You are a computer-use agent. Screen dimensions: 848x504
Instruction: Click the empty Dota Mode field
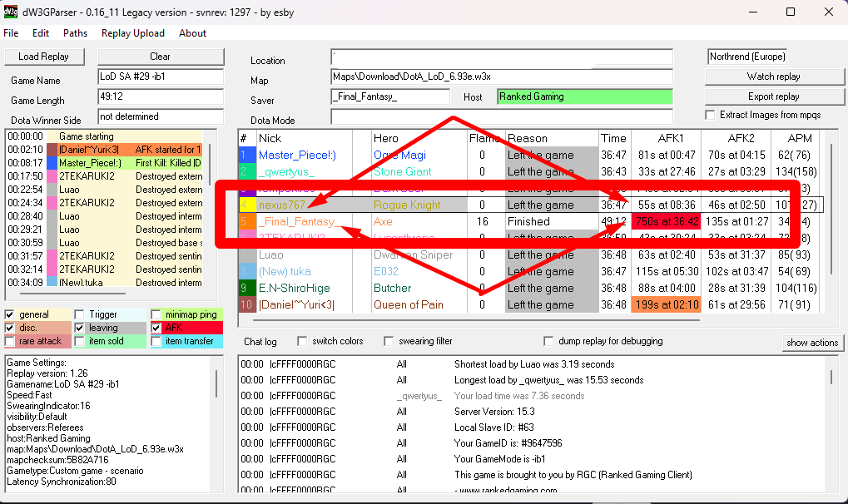(x=502, y=116)
